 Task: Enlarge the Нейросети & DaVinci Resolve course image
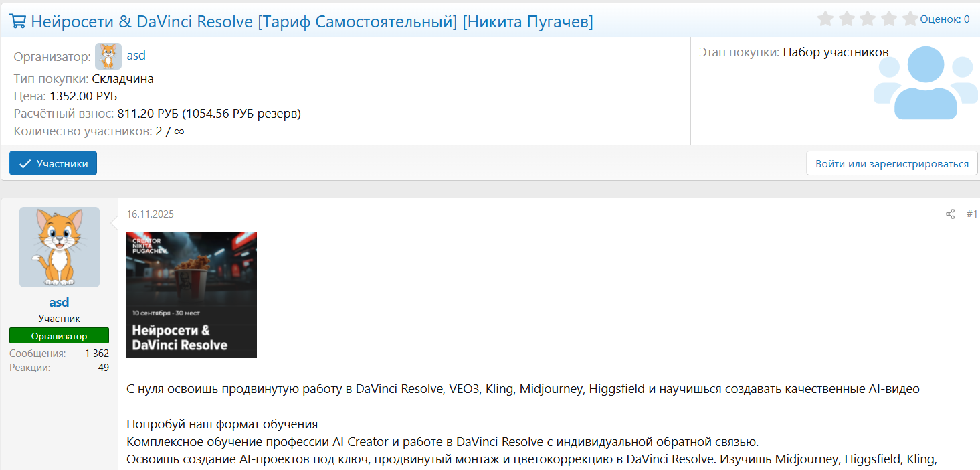tap(191, 295)
